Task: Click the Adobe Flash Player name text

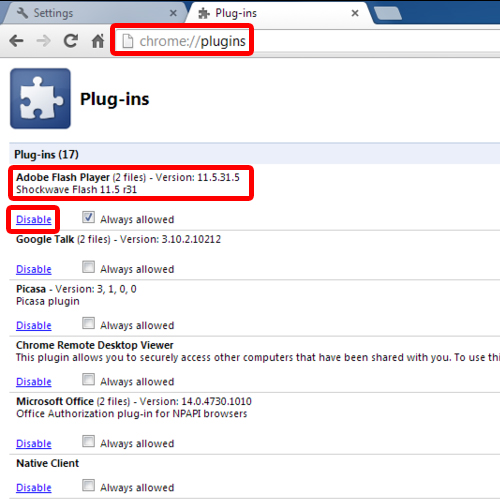Action: point(63,177)
